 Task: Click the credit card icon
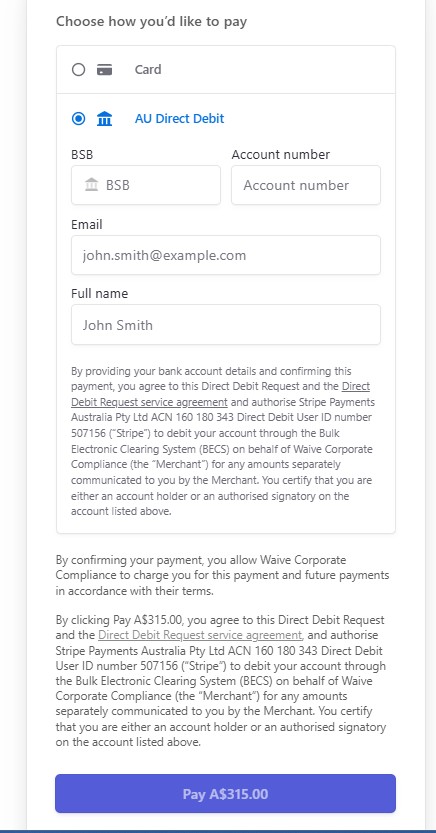[105, 70]
